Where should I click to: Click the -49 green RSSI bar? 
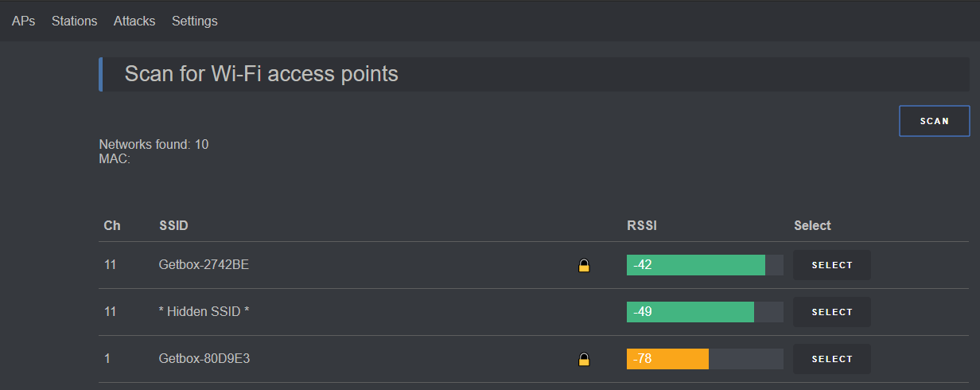(x=690, y=312)
